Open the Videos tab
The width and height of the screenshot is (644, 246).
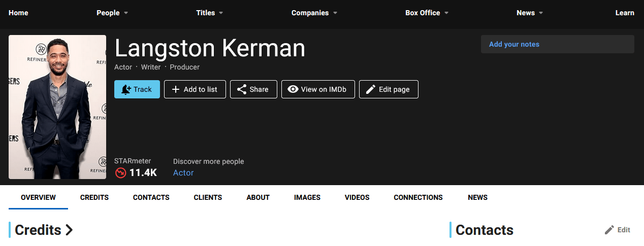[357, 198]
